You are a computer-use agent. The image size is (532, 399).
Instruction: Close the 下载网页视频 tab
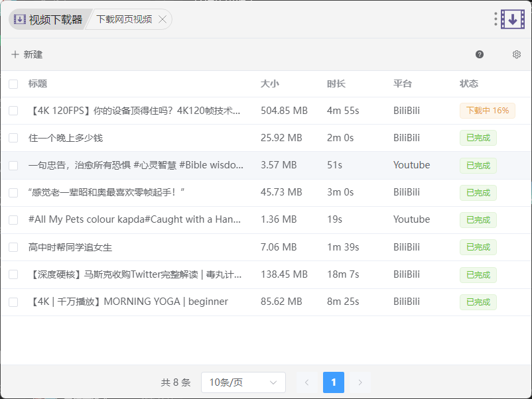[163, 19]
